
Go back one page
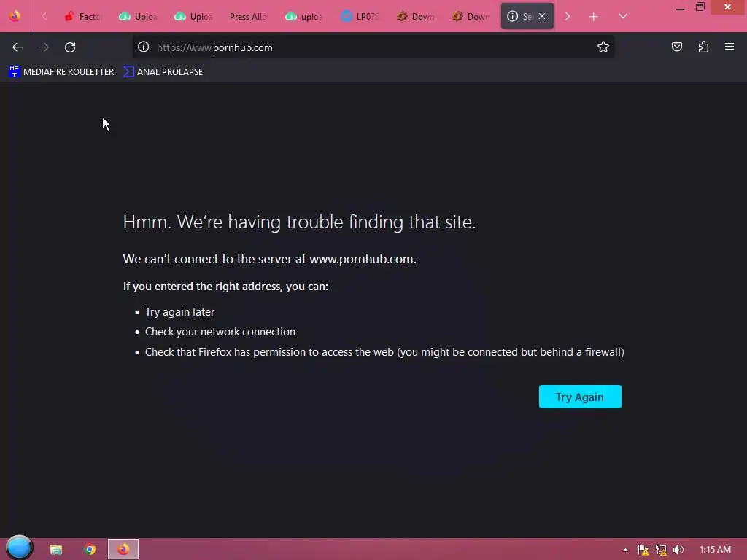(18, 47)
